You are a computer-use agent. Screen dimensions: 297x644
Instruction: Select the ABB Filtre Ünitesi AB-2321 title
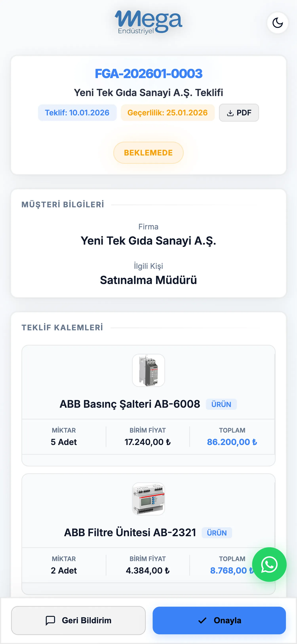pyautogui.click(x=130, y=532)
